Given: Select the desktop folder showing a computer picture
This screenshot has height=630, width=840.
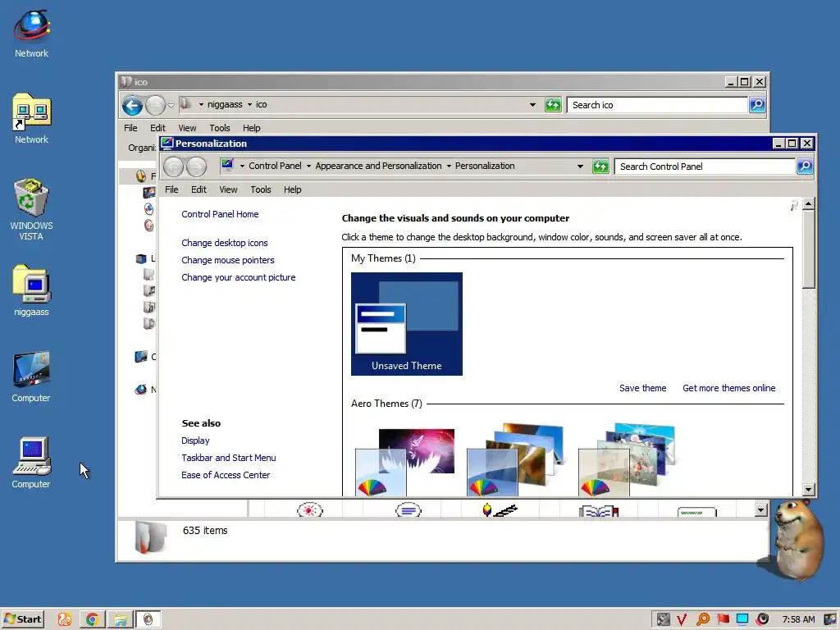Looking at the screenshot, I should pyautogui.click(x=32, y=284).
